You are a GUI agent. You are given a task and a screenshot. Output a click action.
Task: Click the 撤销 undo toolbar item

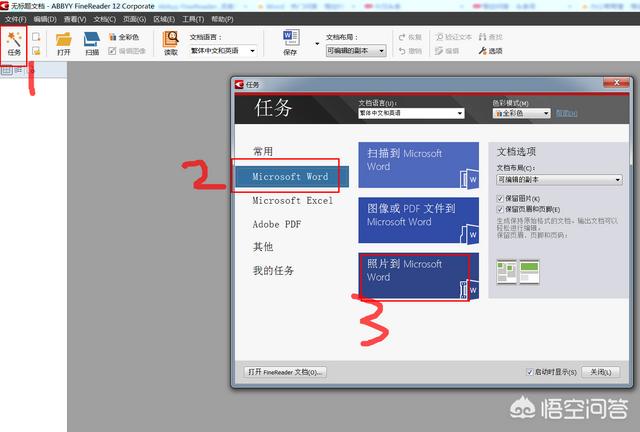410,51
